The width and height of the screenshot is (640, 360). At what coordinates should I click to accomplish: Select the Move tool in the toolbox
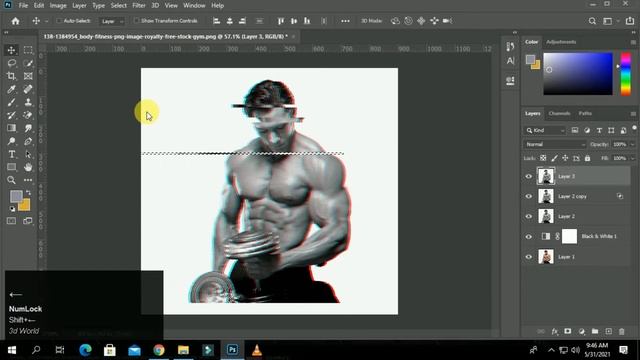pyautogui.click(x=11, y=50)
